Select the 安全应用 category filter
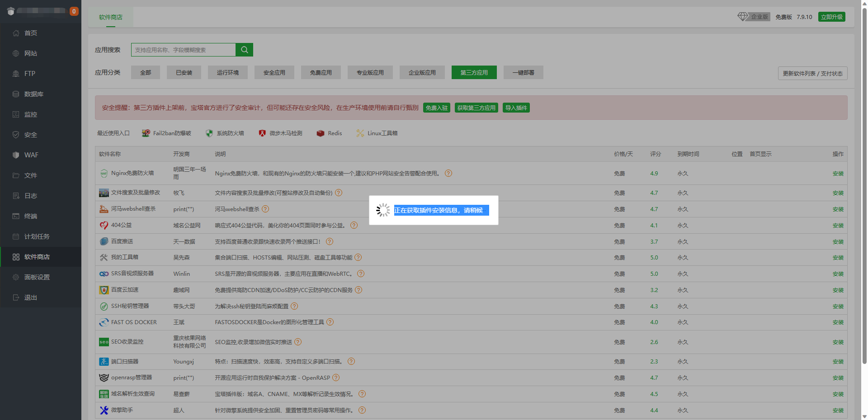Screen dimensions: 868x420 coord(274,72)
